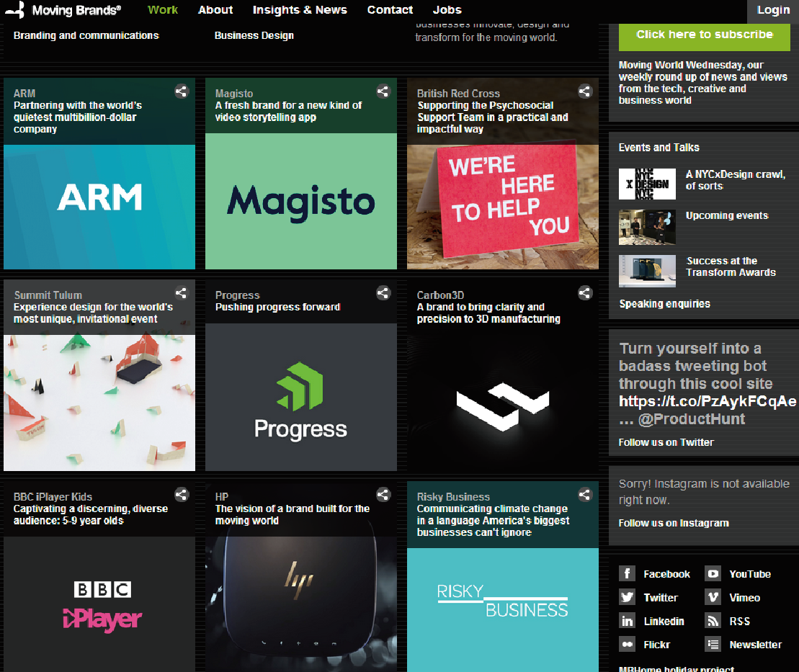Click the Vimeo text link
Viewport: 799px width, 672px height.
coord(744,598)
